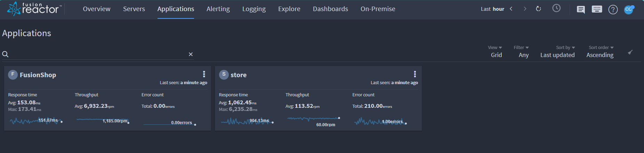Open the On-Premise tab

[x=378, y=9]
